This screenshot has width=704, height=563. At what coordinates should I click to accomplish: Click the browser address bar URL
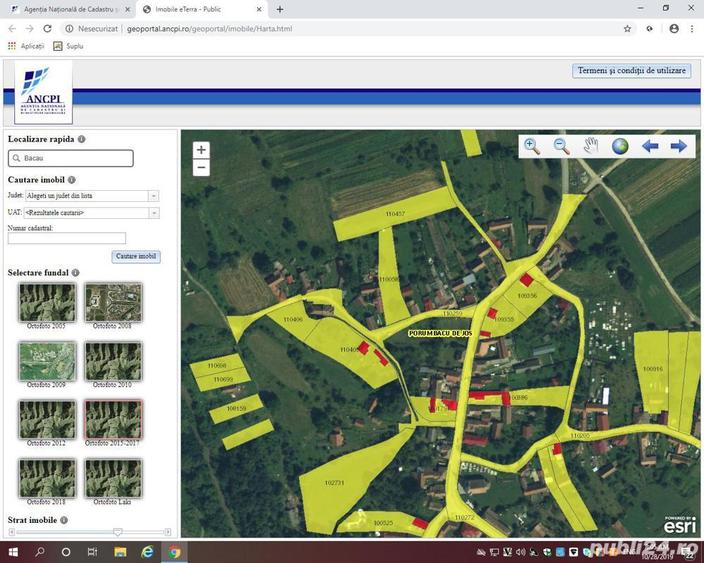pos(209,29)
